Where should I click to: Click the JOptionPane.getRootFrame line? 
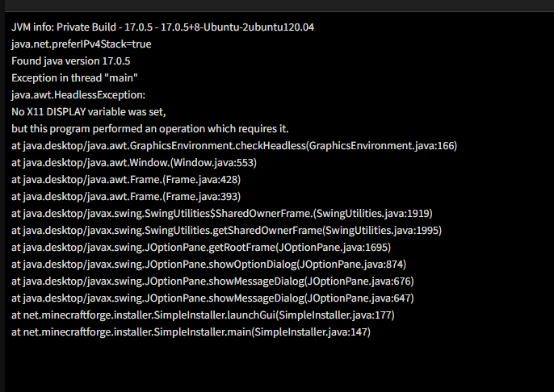(201, 248)
